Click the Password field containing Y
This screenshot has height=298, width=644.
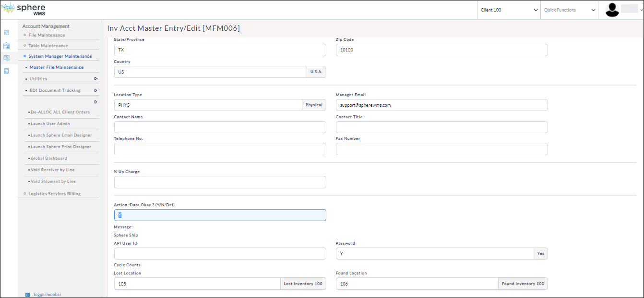point(435,254)
